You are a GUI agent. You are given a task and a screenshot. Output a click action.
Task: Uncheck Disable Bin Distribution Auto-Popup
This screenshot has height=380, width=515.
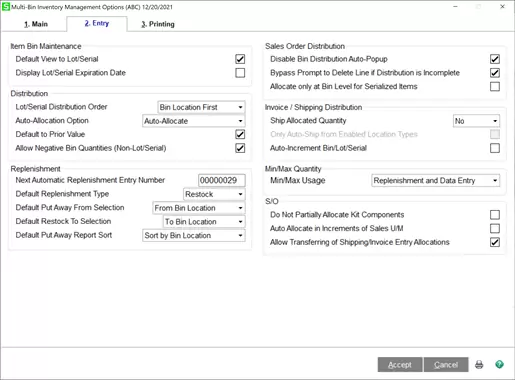(x=495, y=59)
